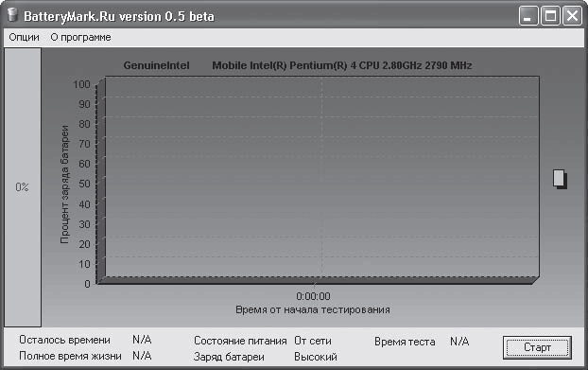The width and height of the screenshot is (588, 370).
Task: Click the От сети power state value
Action: coord(312,341)
